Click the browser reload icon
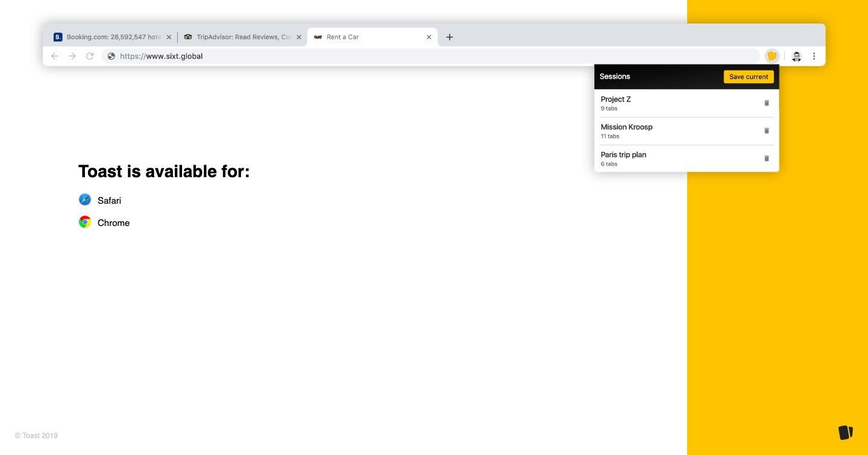This screenshot has width=868, height=455. [90, 56]
